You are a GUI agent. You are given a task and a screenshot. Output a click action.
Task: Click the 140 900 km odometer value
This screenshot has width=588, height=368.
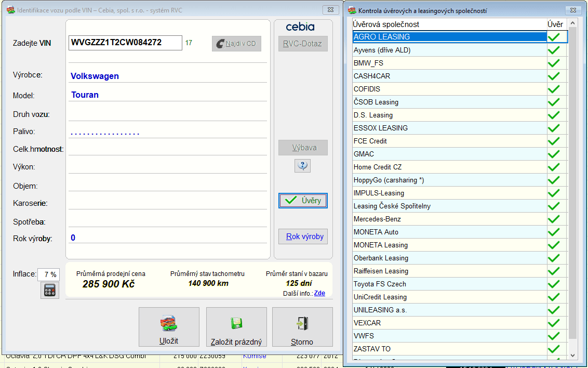208,283
